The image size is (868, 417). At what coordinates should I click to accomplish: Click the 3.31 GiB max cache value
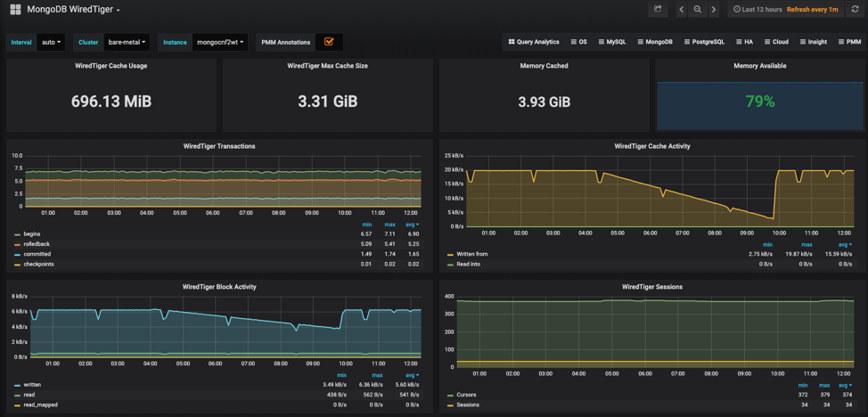(328, 102)
